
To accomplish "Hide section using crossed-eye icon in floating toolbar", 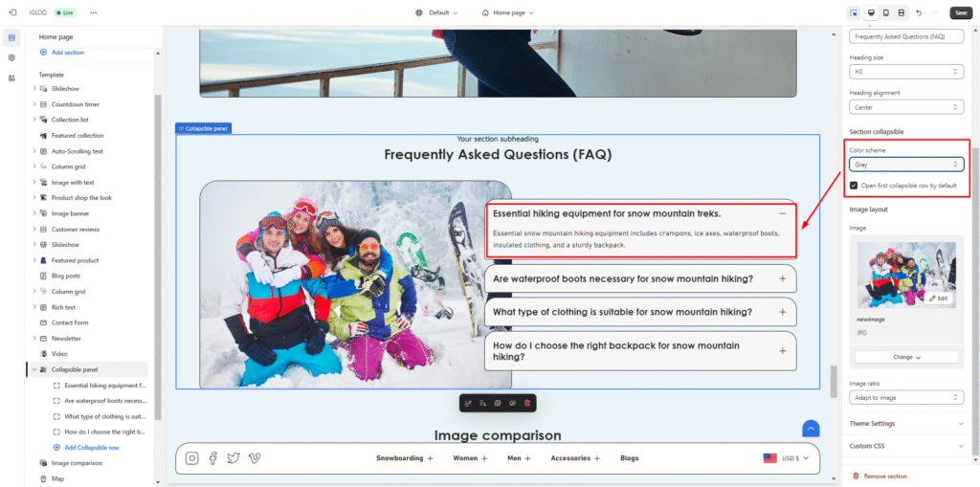I will point(512,404).
